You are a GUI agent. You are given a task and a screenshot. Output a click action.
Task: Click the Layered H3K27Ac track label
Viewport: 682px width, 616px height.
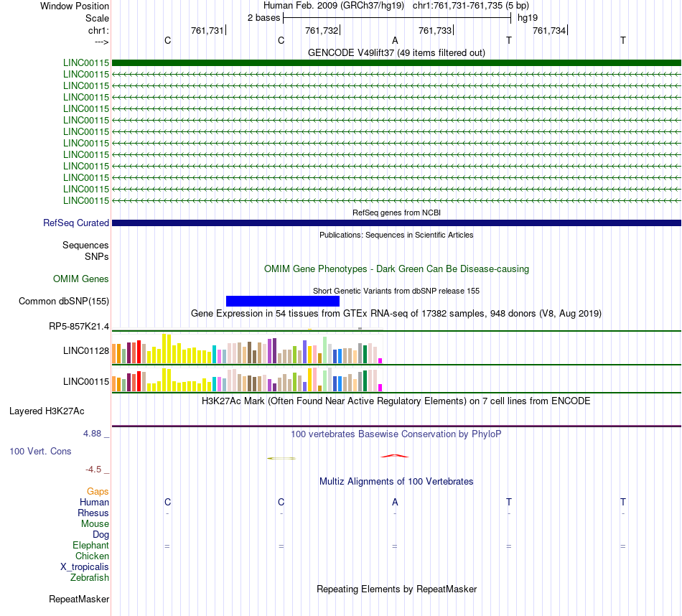point(47,411)
